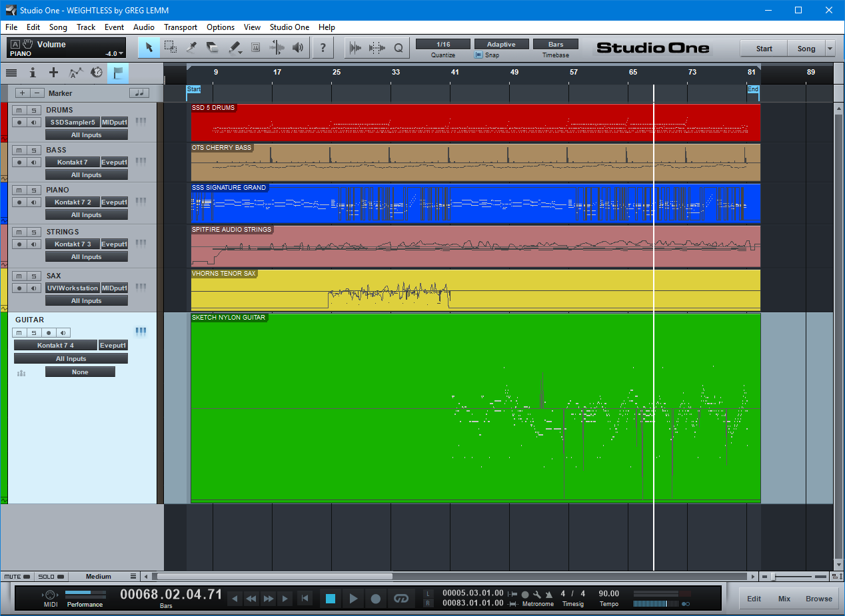Open the question mark help button
Image resolution: width=845 pixels, height=616 pixels.
coord(323,47)
